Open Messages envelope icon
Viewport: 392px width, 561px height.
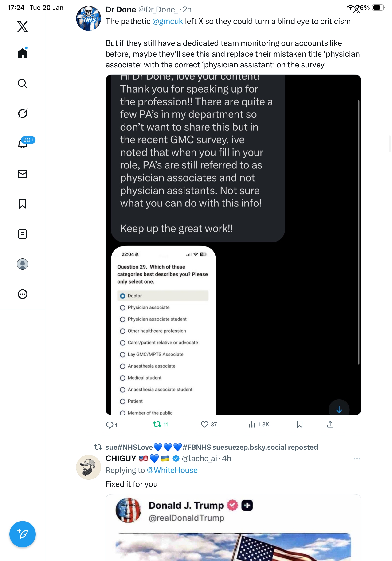[x=23, y=174]
